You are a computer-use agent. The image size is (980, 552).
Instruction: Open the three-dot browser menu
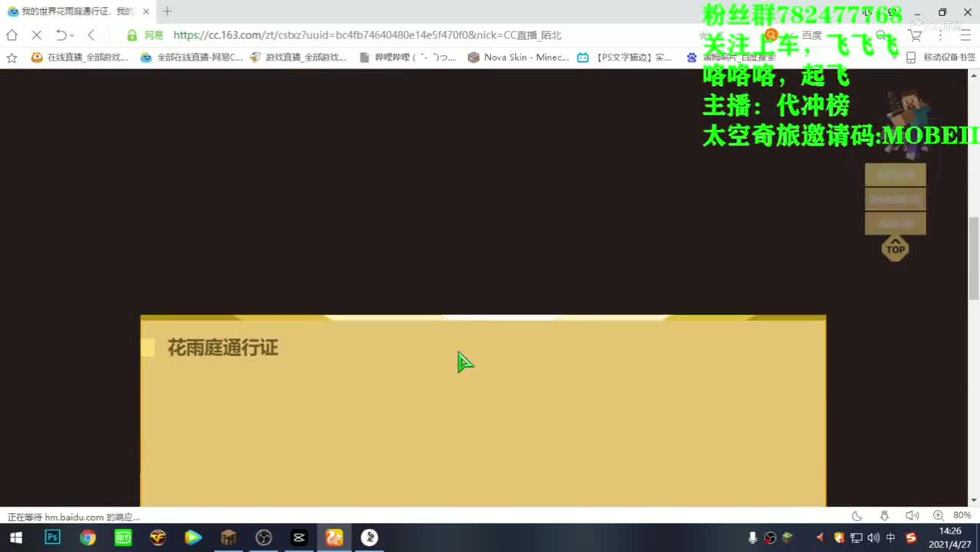click(x=939, y=34)
